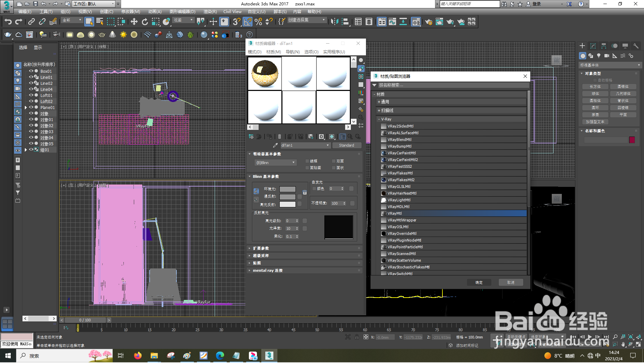The width and height of the screenshot is (644, 363).
Task: Open the Create panel plus tab
Action: click(582, 46)
